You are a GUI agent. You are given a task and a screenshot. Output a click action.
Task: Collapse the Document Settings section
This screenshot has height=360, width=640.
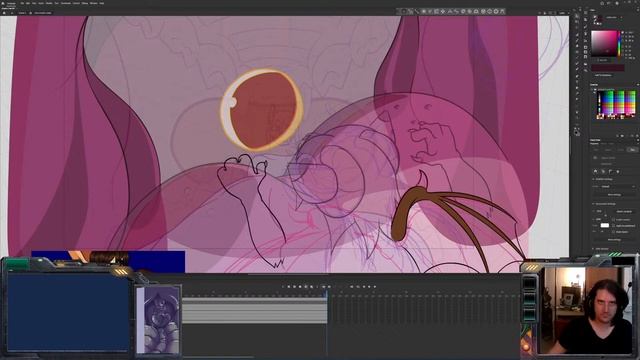[593, 204]
